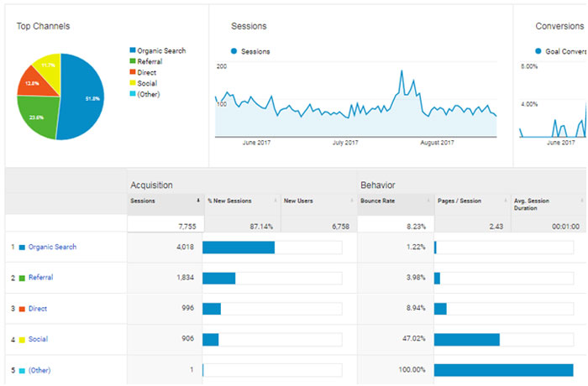Open the Referral channel link
The height and width of the screenshot is (386, 588).
click(41, 277)
